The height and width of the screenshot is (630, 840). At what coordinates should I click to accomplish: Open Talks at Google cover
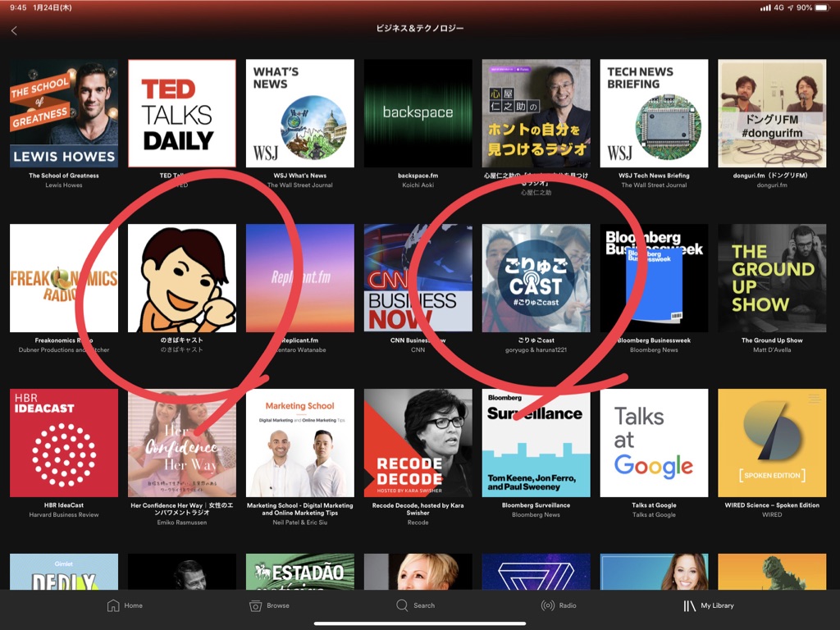654,443
